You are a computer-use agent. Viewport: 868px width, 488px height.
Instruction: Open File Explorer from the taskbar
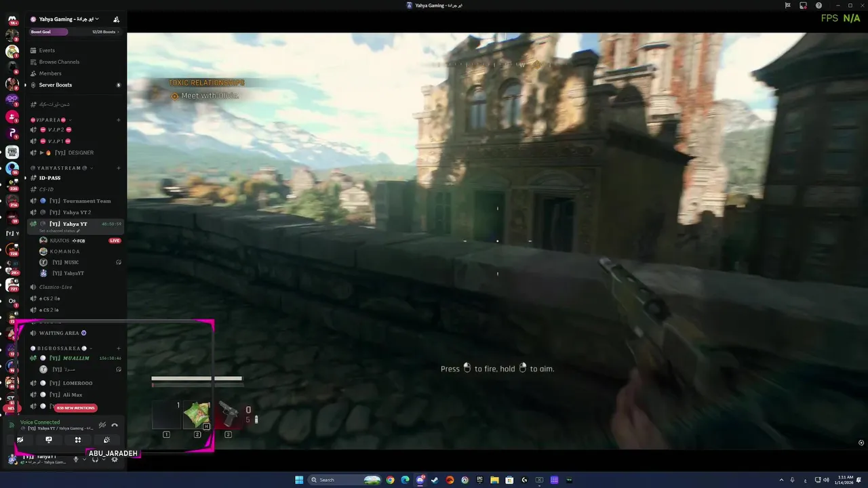tap(494, 480)
